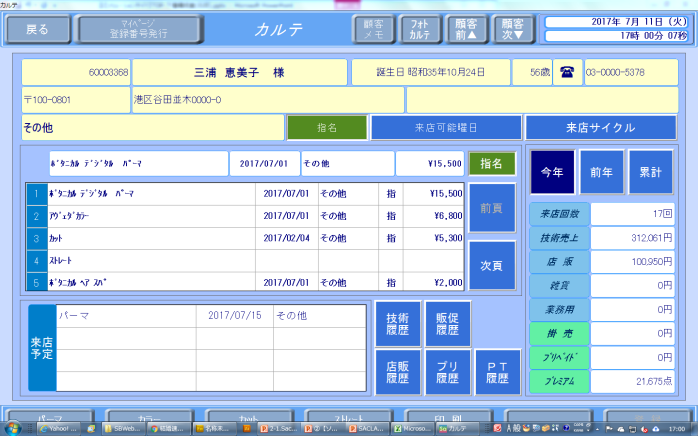This screenshot has height=436, width=698.
Task: Select the 前年 tab
Action: [x=601, y=172]
